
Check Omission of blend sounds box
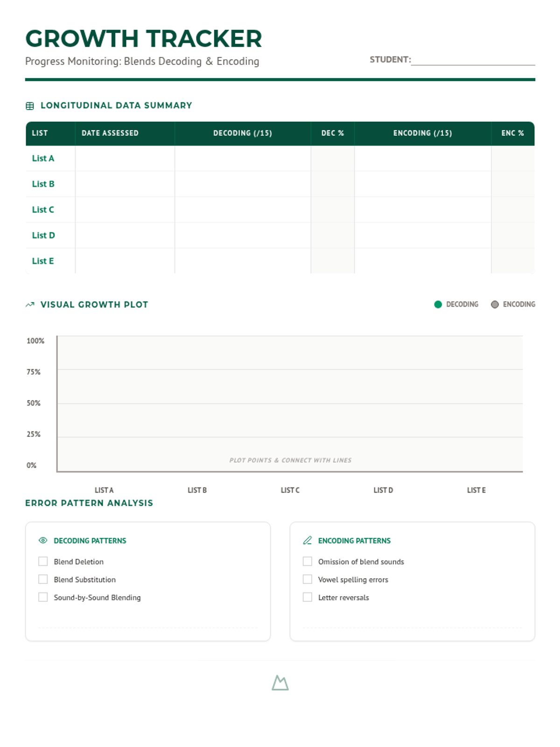pyautogui.click(x=307, y=561)
